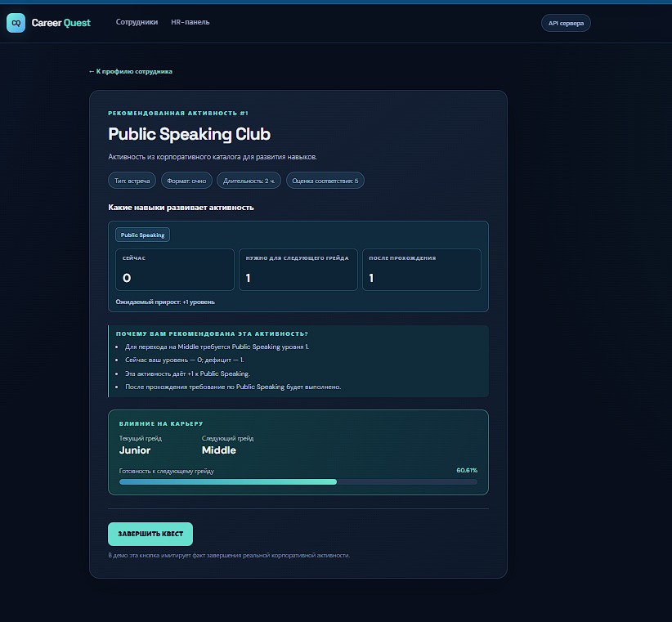
Task: Click the Завершить квест button
Action: (150, 534)
